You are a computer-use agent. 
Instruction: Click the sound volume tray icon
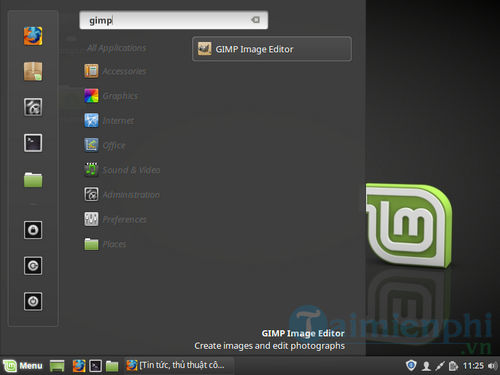coord(492,366)
